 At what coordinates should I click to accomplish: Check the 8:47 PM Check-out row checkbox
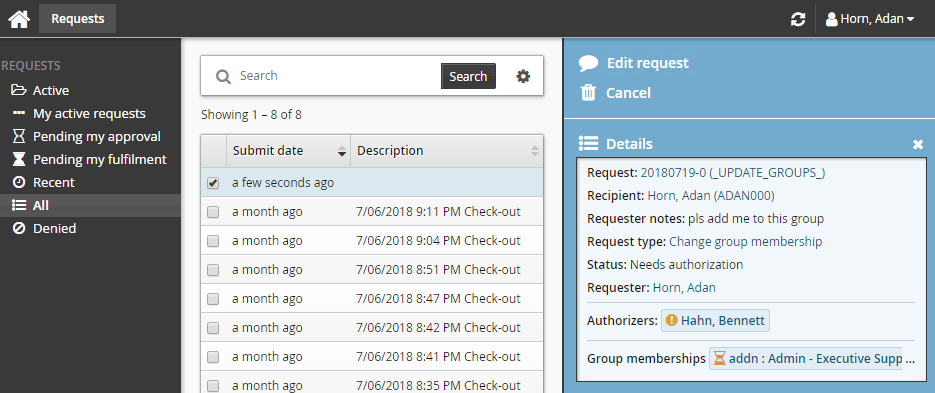[213, 299]
